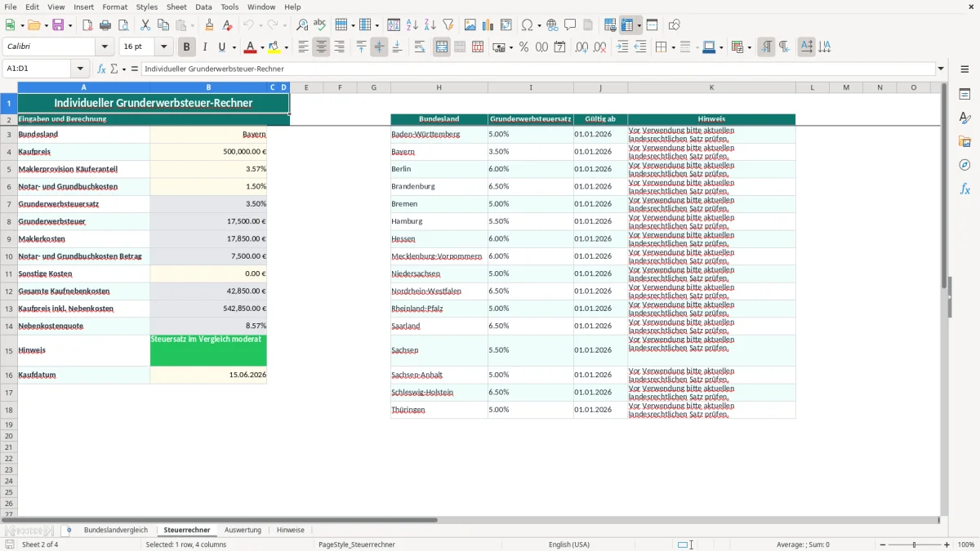Click zoom out minus button
This screenshot has height=551, width=980.
(x=883, y=544)
